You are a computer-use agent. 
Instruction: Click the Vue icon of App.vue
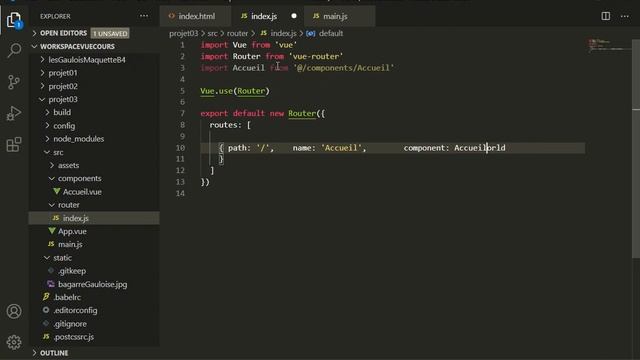point(52,231)
